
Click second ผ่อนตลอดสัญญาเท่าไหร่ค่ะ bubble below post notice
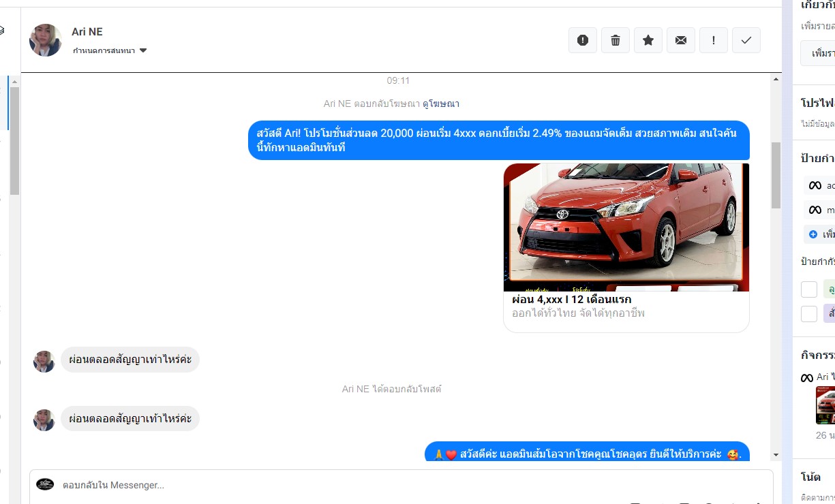130,418
